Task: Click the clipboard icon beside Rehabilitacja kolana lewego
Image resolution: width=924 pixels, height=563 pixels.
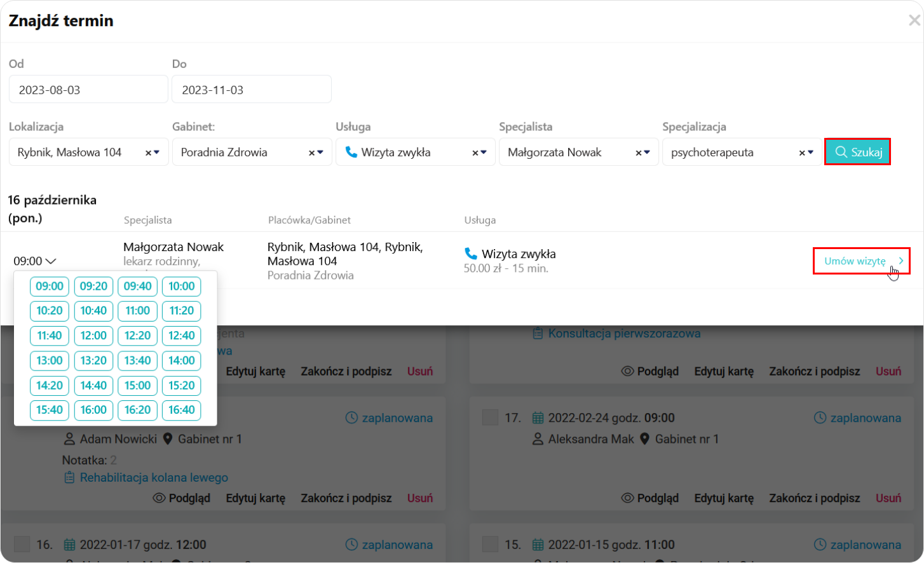Action: pos(69,477)
